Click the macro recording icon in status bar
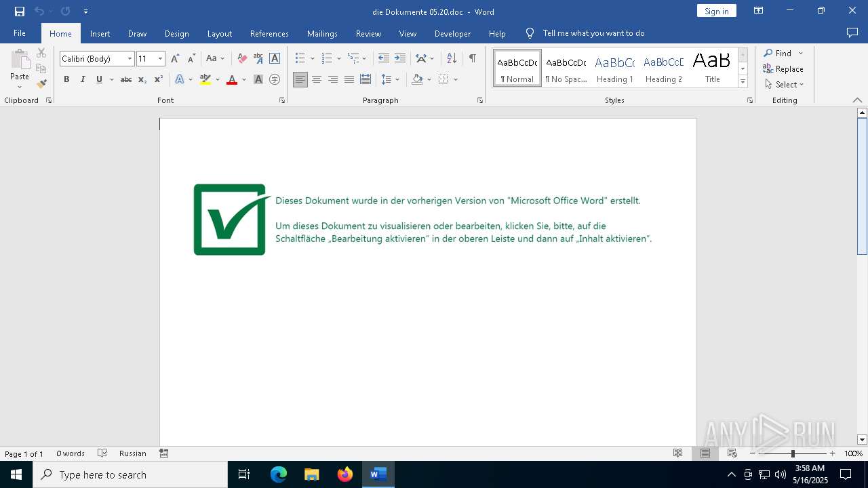This screenshot has height=488, width=868. point(164,453)
